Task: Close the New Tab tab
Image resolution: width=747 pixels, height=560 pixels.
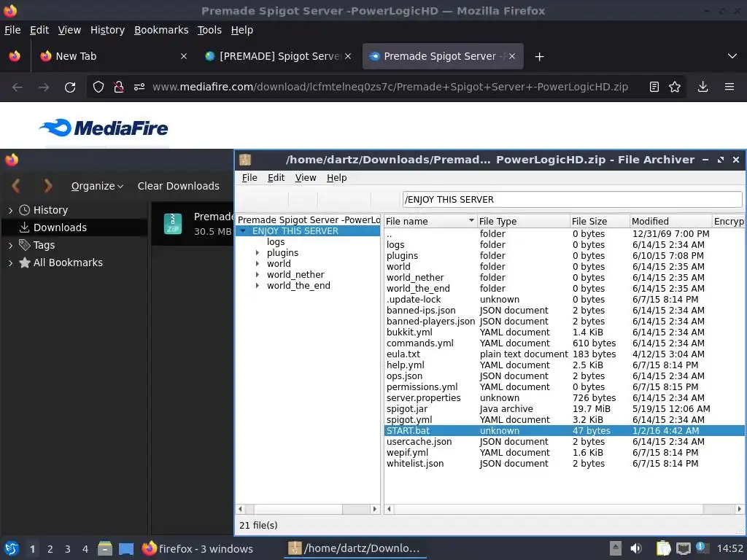Action: click(x=183, y=56)
